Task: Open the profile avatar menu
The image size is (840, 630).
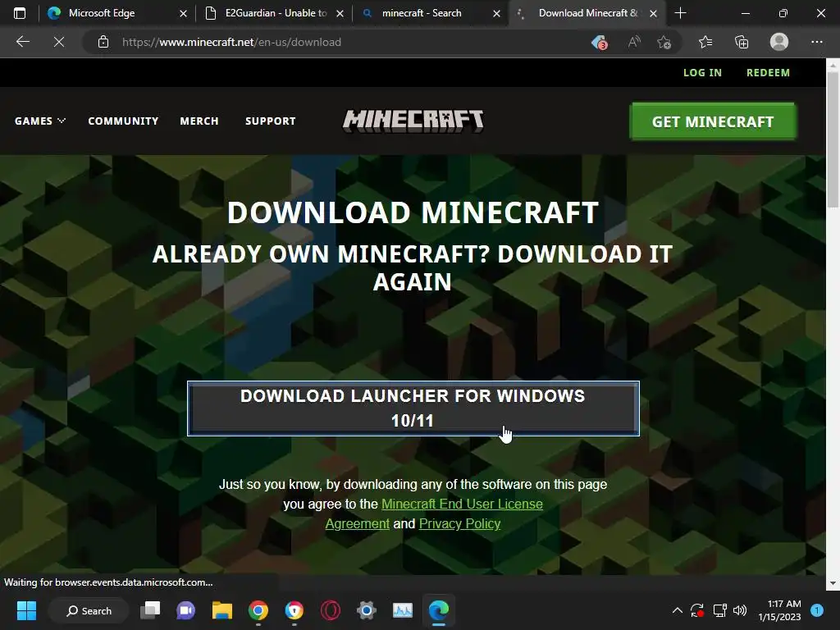Action: [x=779, y=42]
